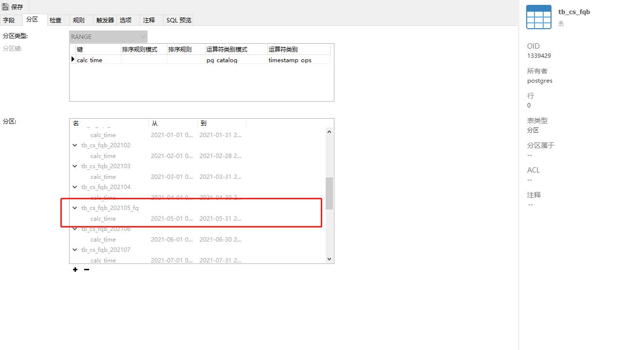The height and width of the screenshot is (350, 644).
Task: Click the tb_cs_fqb table icon
Action: [x=539, y=17]
